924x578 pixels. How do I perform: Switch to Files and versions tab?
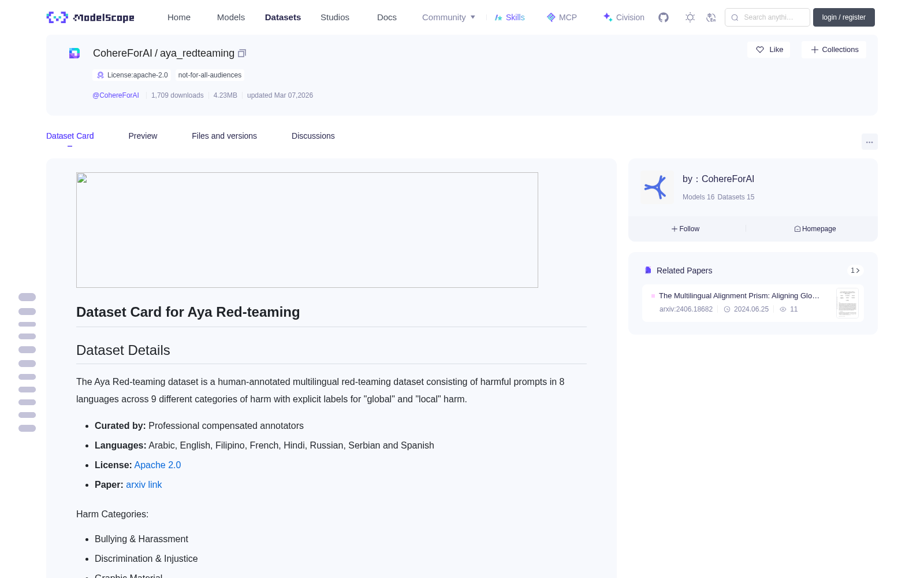click(224, 136)
